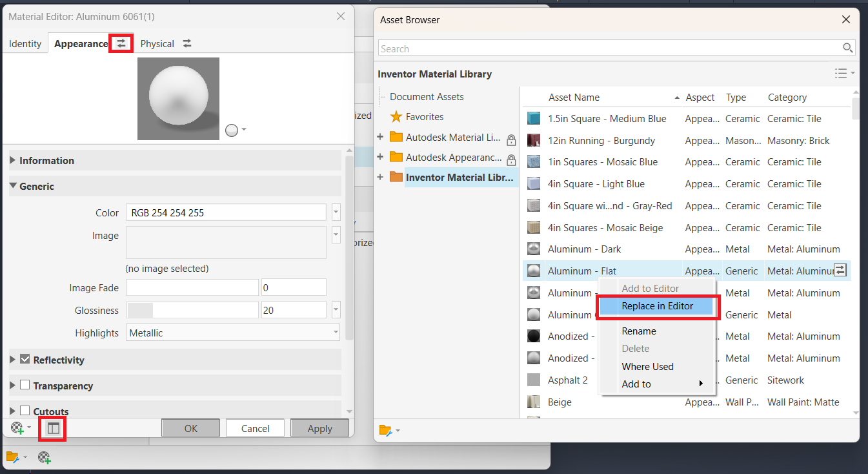The image size is (868, 474).
Task: Click the swap icon beside Physical tab
Action: click(187, 43)
